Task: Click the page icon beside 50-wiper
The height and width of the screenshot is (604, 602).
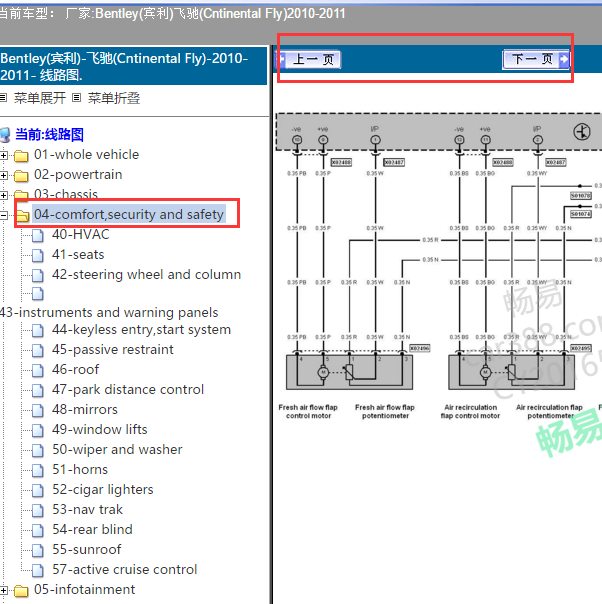Action: point(37,450)
